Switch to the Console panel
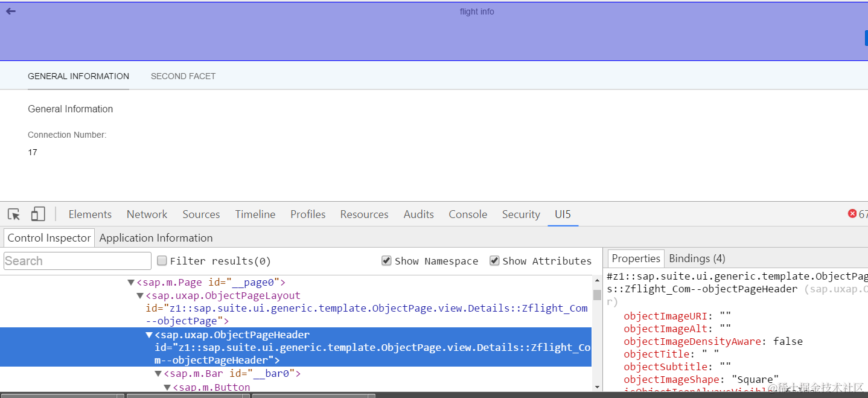Image resolution: width=868 pixels, height=398 pixels. (468, 214)
